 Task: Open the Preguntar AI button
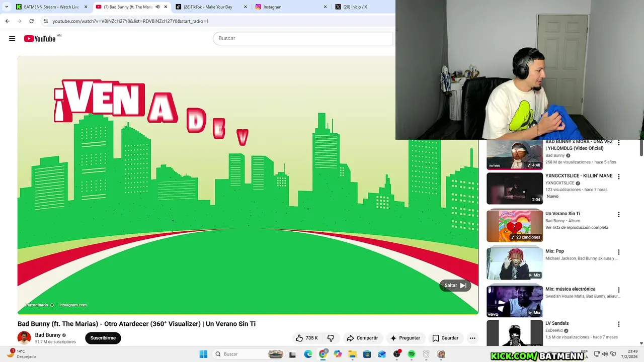(405, 338)
